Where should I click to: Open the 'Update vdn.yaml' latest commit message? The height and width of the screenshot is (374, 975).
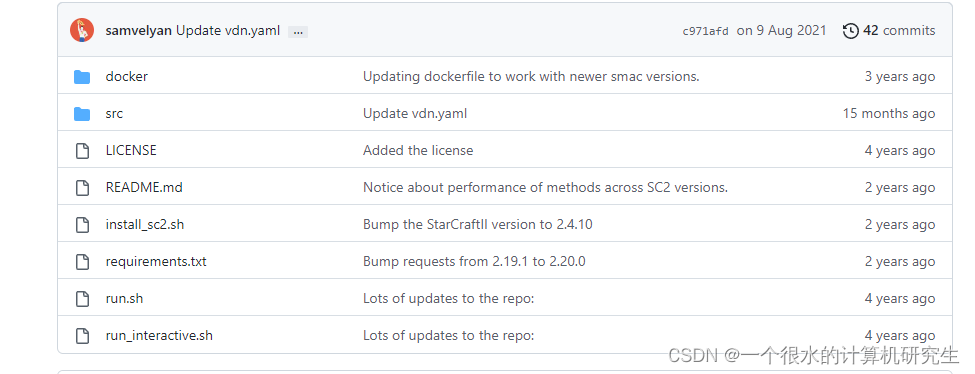click(228, 30)
